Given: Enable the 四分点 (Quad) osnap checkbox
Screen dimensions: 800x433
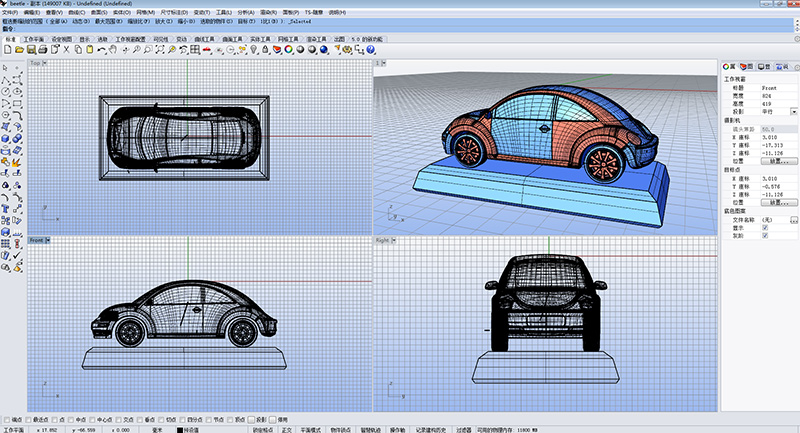Looking at the screenshot, I should [182, 420].
